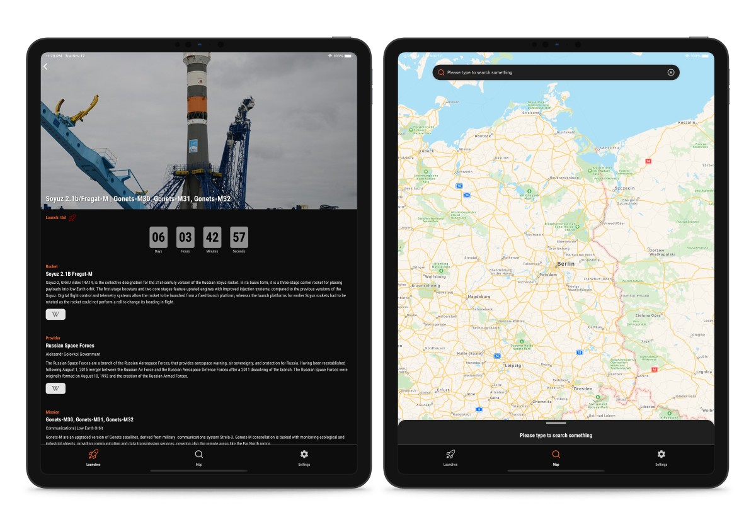Image resolution: width=756 pixels, height=532 pixels.
Task: Click the Berlin label on the map
Action: (x=566, y=264)
